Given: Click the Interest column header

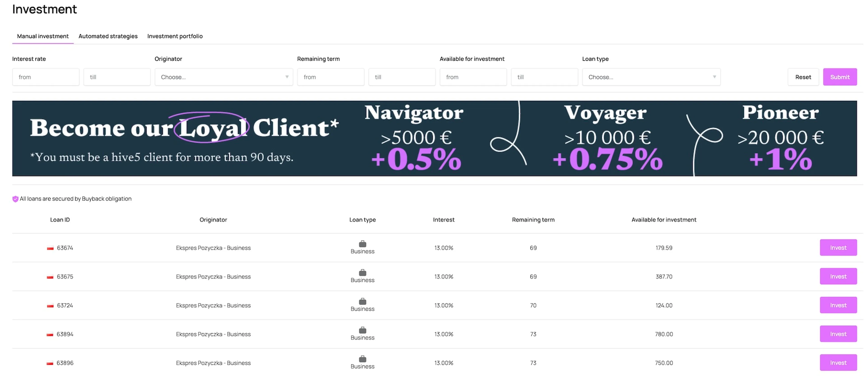Looking at the screenshot, I should [x=443, y=219].
